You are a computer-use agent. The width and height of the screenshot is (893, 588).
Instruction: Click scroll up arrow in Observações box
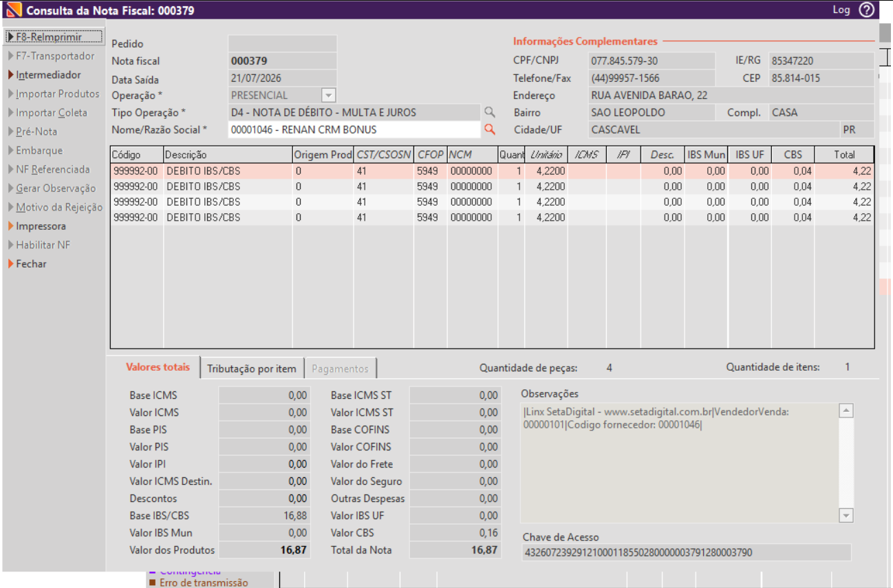pos(846,411)
